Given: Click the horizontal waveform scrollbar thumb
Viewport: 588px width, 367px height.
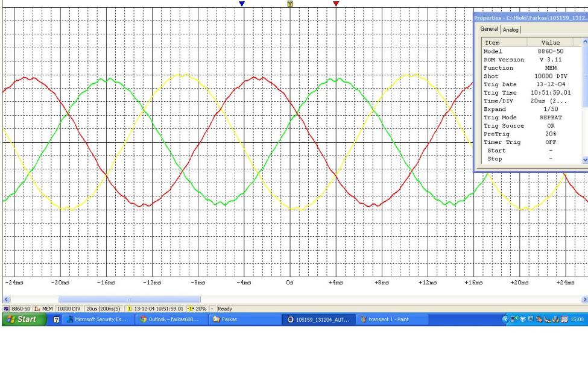Looking at the screenshot, I should click(x=130, y=299).
